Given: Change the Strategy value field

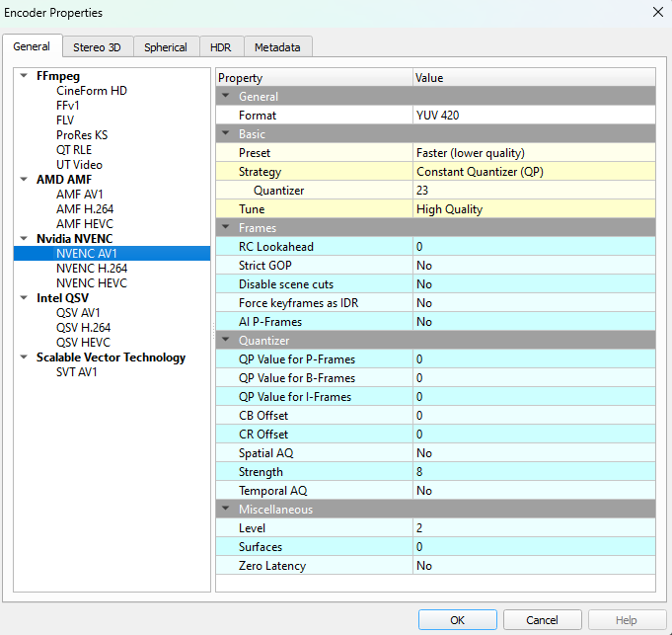Looking at the screenshot, I should click(533, 172).
